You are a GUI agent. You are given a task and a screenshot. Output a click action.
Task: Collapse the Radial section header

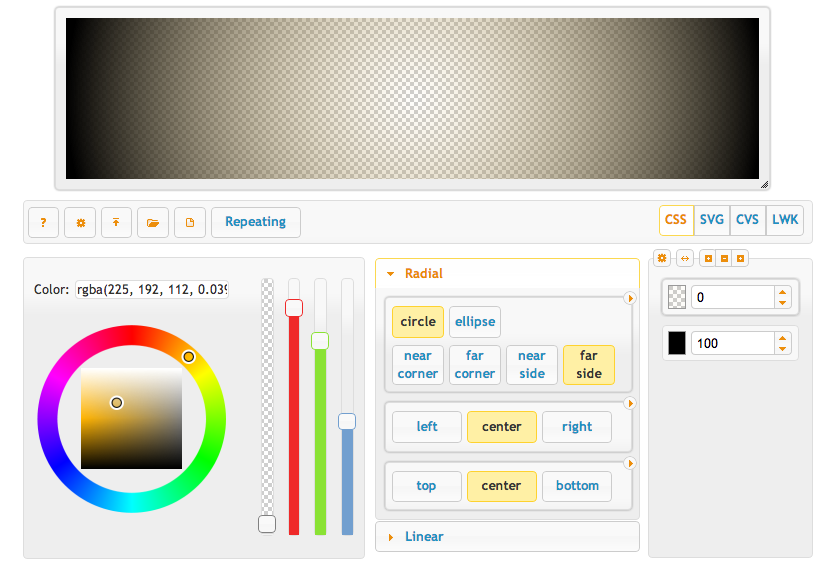(x=507, y=274)
